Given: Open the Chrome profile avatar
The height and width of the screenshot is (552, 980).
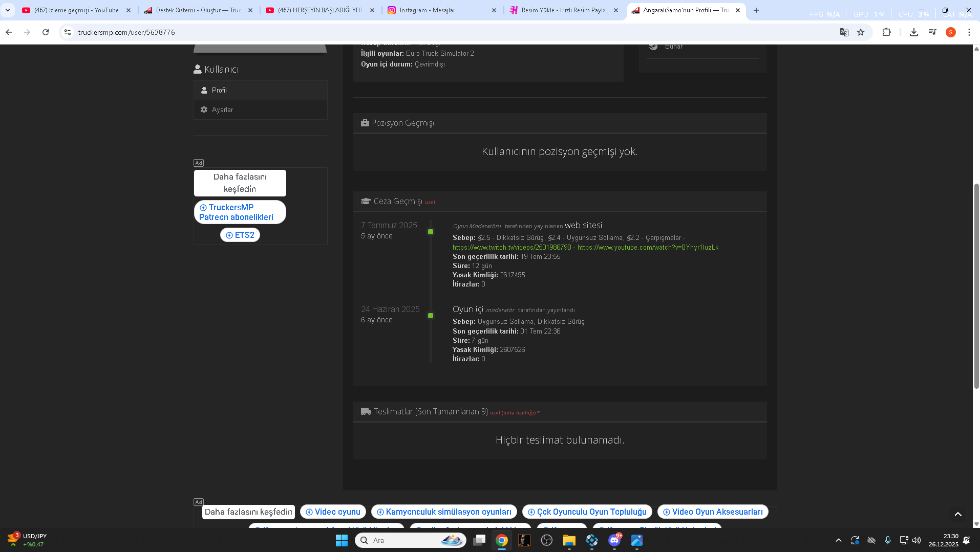Looking at the screenshot, I should [x=951, y=32].
